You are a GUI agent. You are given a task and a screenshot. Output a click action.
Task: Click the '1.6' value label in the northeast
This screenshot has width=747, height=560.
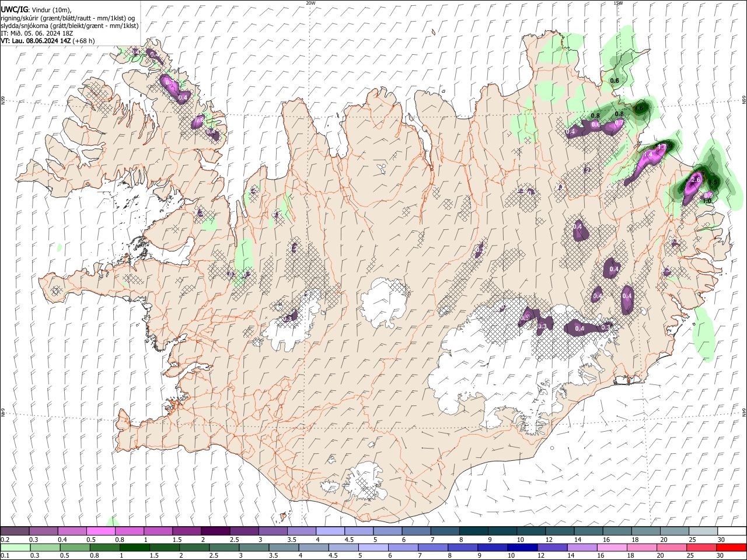point(638,108)
